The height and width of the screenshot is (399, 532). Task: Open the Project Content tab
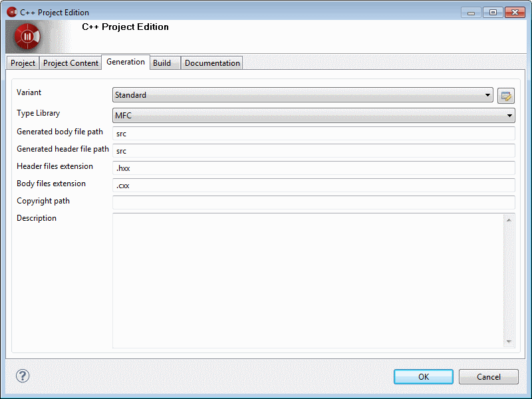click(70, 63)
